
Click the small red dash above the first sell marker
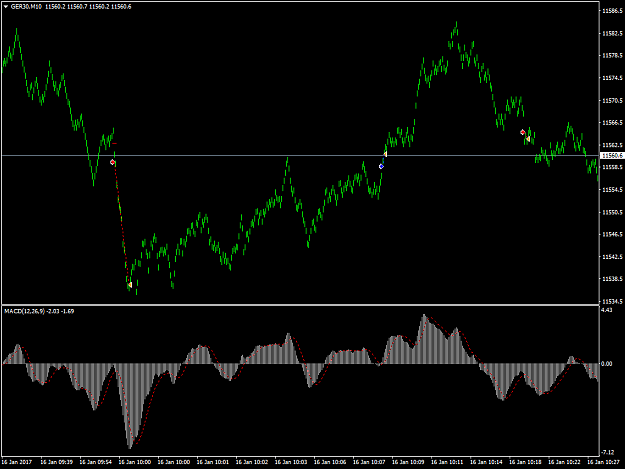coord(115,143)
